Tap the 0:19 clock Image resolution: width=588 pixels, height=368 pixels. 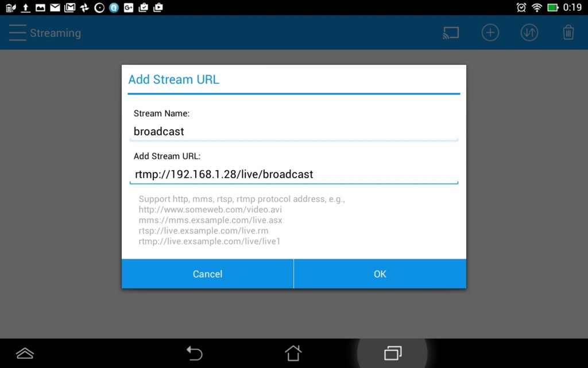pyautogui.click(x=572, y=7)
